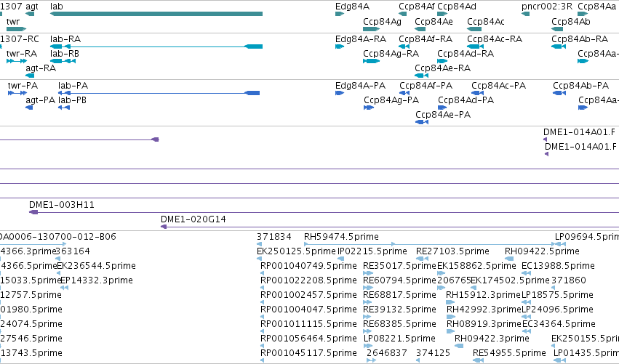Select the lab-PA coding sequence line
The image size is (619, 364).
pyautogui.click(x=159, y=93)
